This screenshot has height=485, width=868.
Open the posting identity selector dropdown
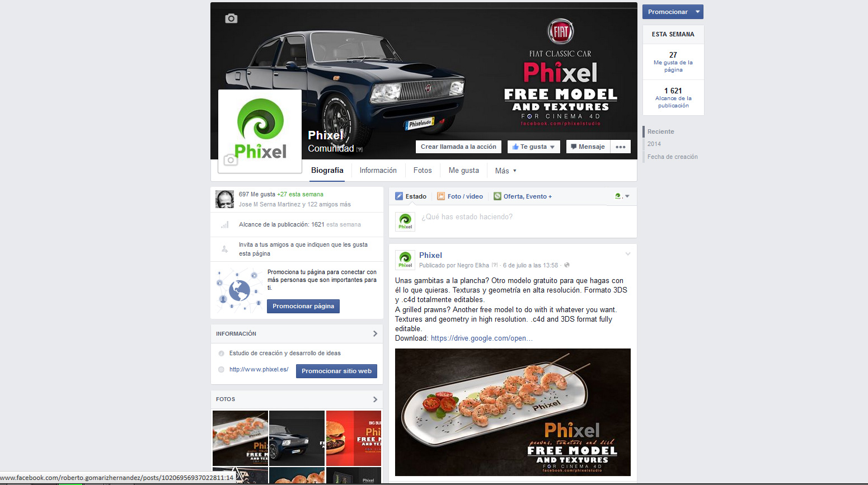pyautogui.click(x=622, y=196)
